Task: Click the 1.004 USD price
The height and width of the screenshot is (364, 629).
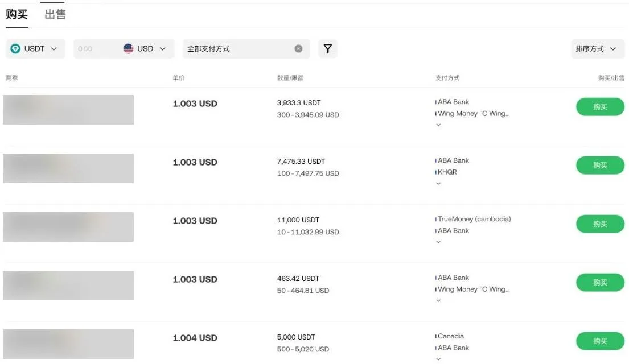Action: coord(195,338)
